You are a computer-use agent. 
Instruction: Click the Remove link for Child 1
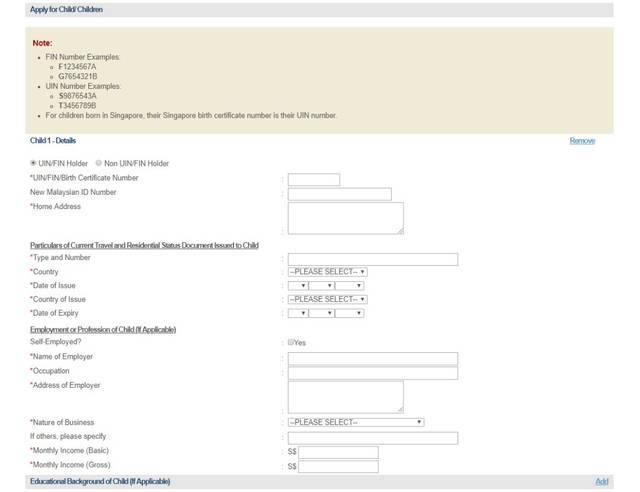[582, 141]
